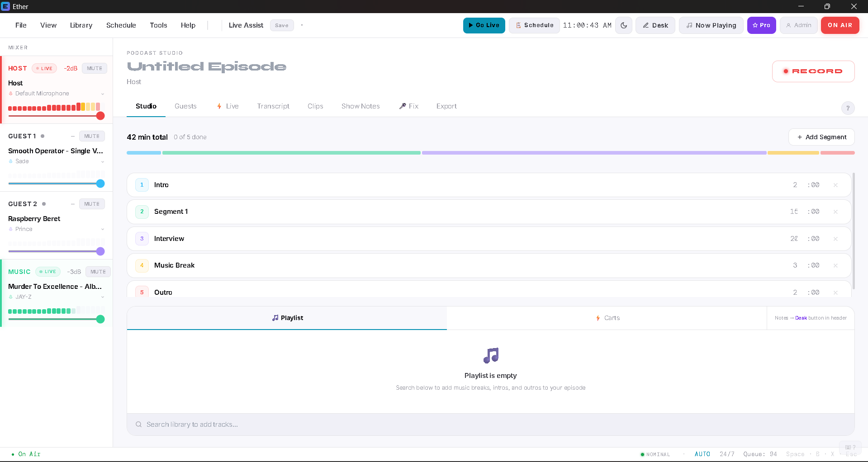Viewport: 868px width, 462px height.
Task: Click the Music Break number badge 4
Action: [142, 265]
